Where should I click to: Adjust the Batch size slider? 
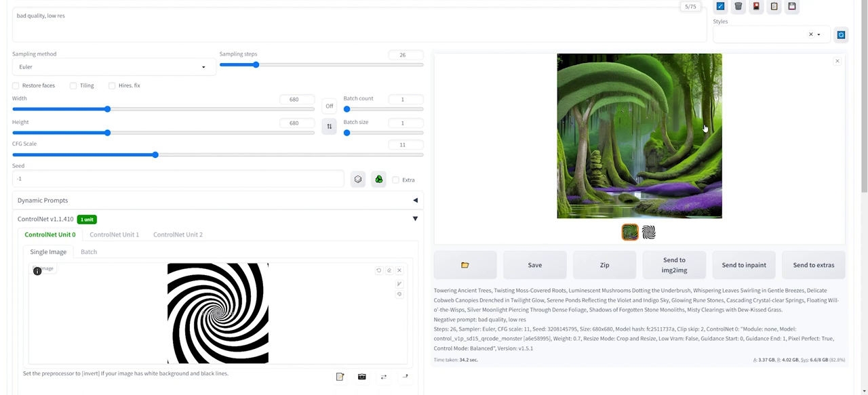coord(383,132)
